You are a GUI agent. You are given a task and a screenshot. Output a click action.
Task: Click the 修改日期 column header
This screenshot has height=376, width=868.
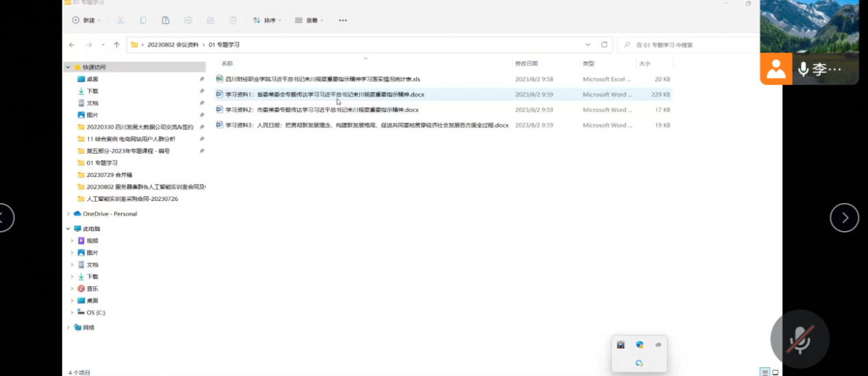[526, 64]
